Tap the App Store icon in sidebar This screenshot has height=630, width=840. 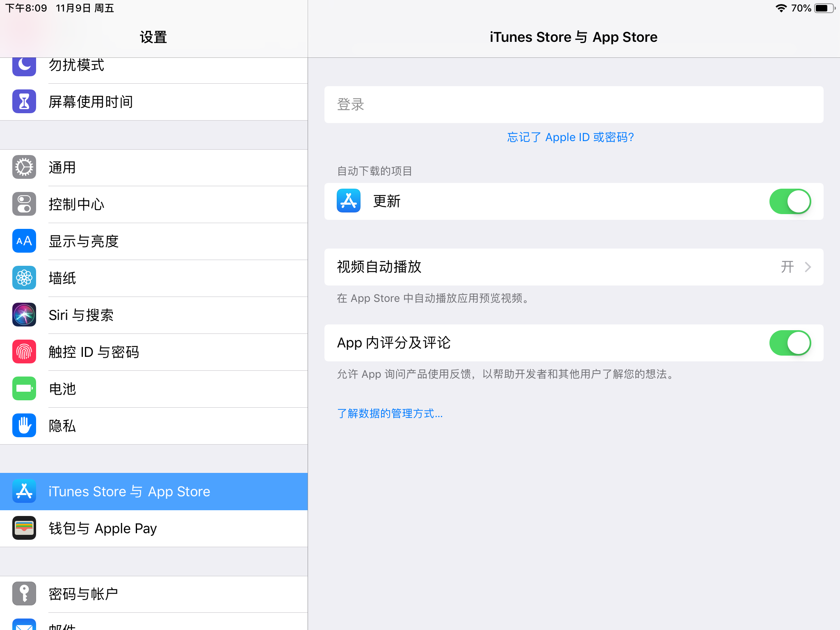(x=24, y=491)
